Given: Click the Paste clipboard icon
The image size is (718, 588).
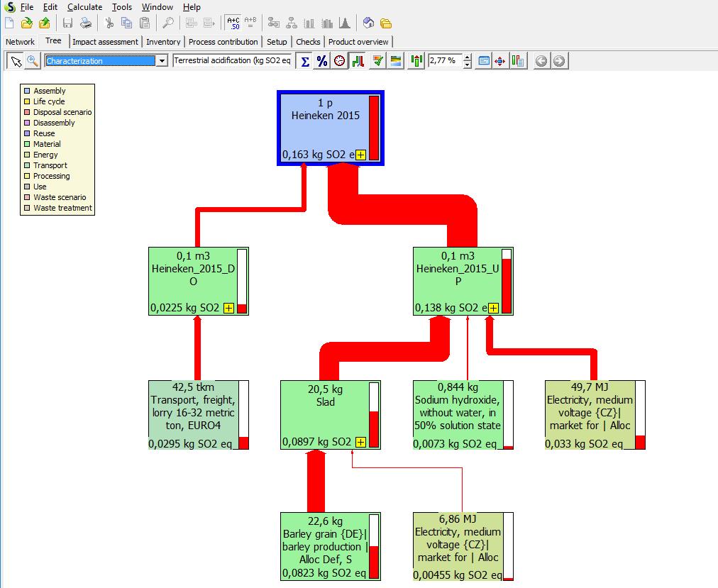Looking at the screenshot, I should [x=145, y=23].
